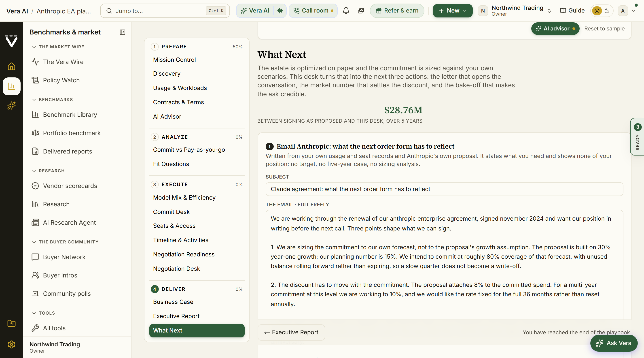Open Model Mix & Efficiency step
644x358 pixels.
tap(197, 197)
